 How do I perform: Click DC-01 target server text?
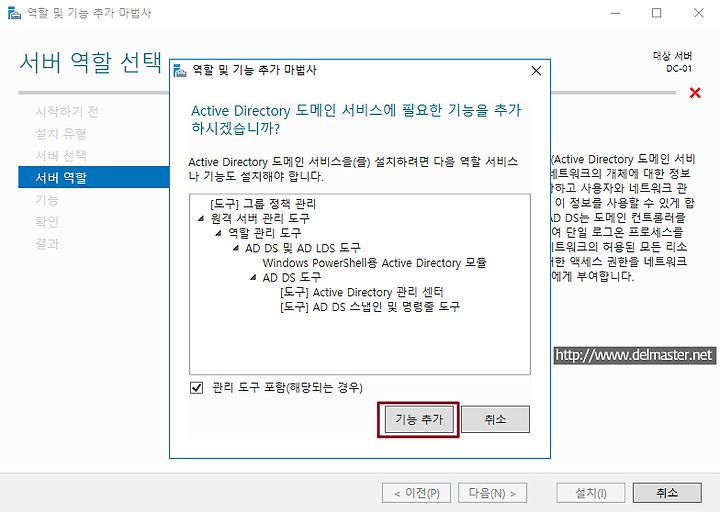point(679,69)
